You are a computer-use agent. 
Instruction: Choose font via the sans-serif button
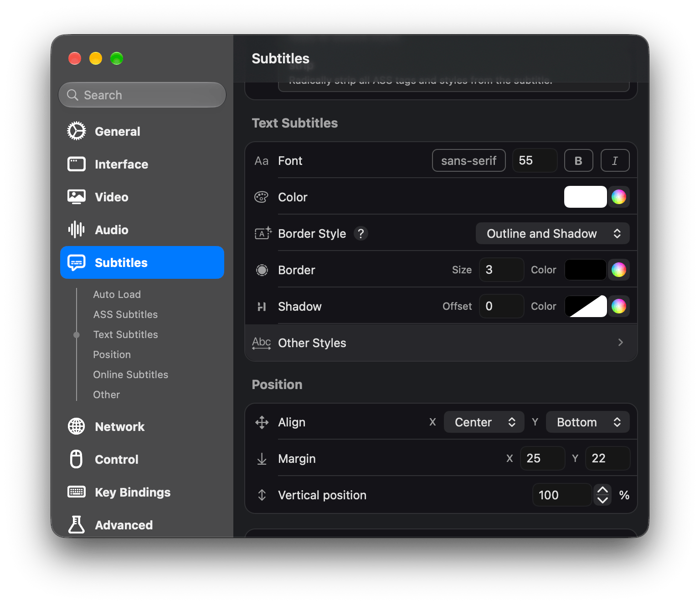coord(469,160)
